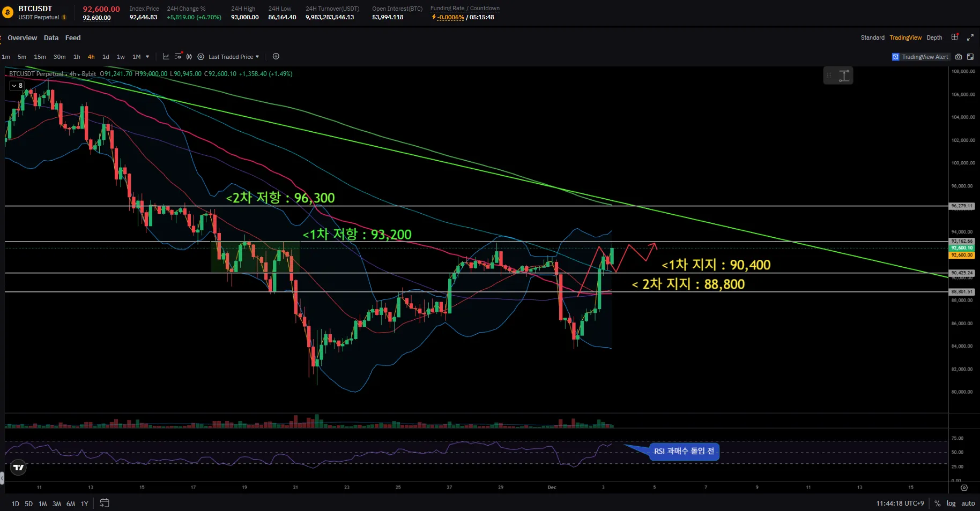Toggle percent scale on price axis
Image resolution: width=980 pixels, height=511 pixels.
(x=937, y=504)
